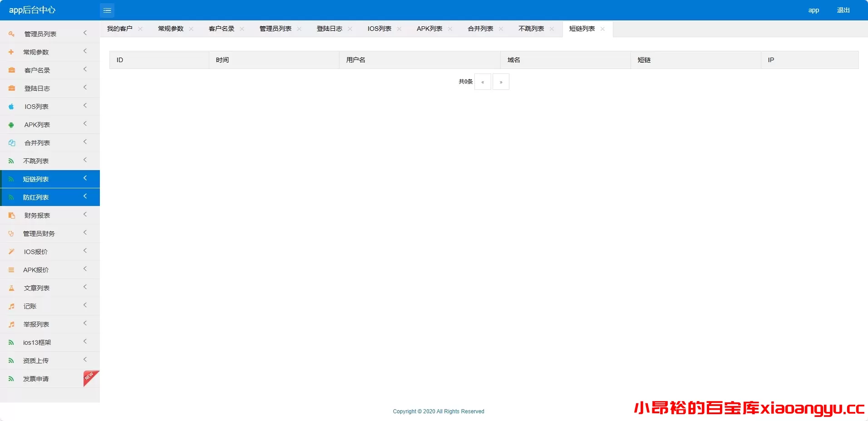Click the hamburger menu toggle button
868x421 pixels.
tap(107, 10)
